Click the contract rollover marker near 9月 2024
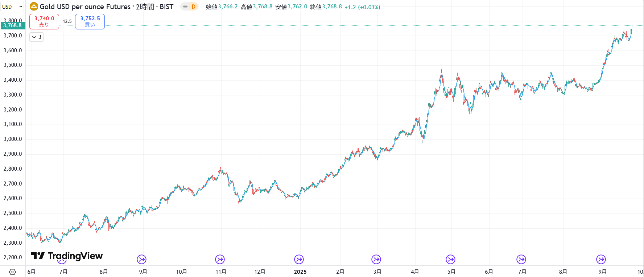 [x=141, y=259]
